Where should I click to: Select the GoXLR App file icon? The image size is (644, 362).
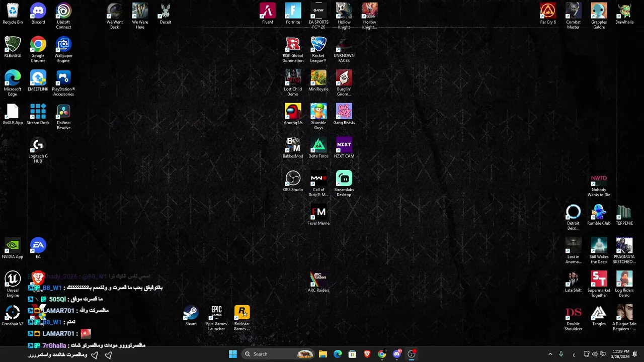point(13,115)
